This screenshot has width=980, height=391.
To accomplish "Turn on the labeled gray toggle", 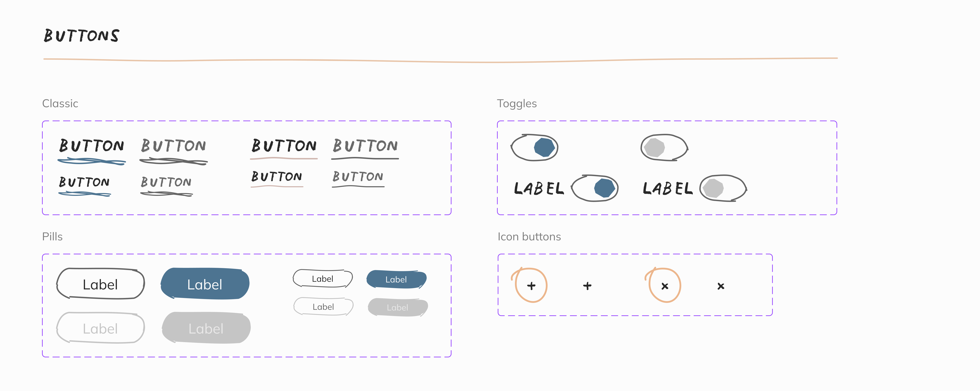I will tap(723, 188).
